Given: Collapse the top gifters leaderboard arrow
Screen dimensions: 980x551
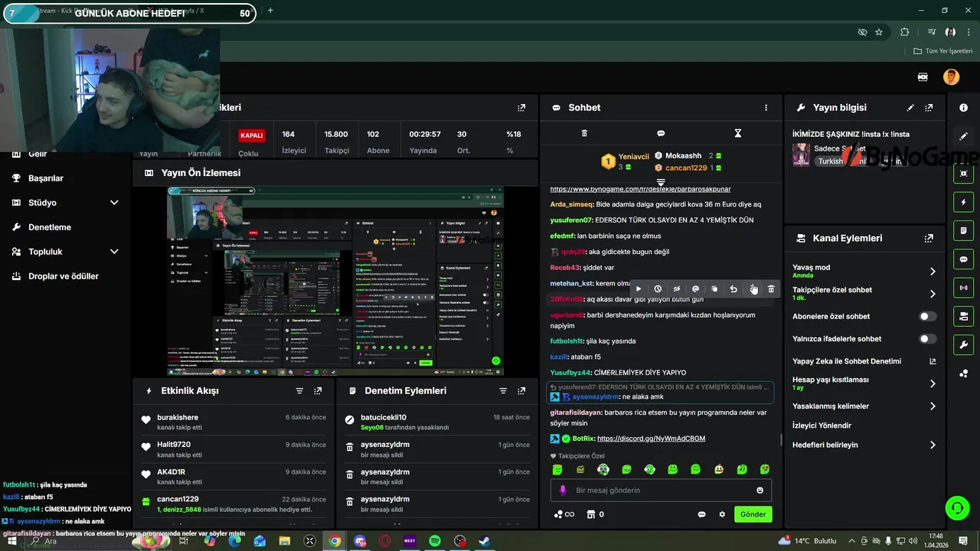Looking at the screenshot, I should pyautogui.click(x=661, y=182).
